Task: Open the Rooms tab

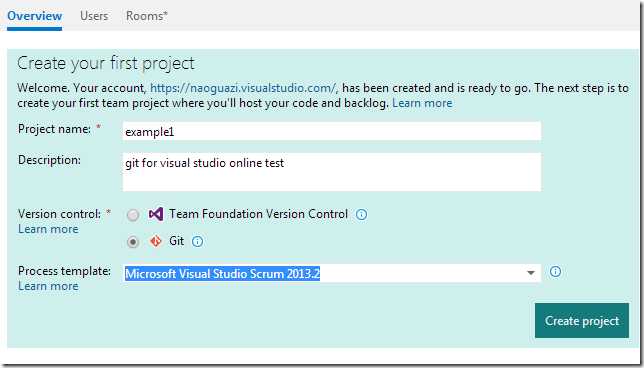Action: [x=147, y=16]
